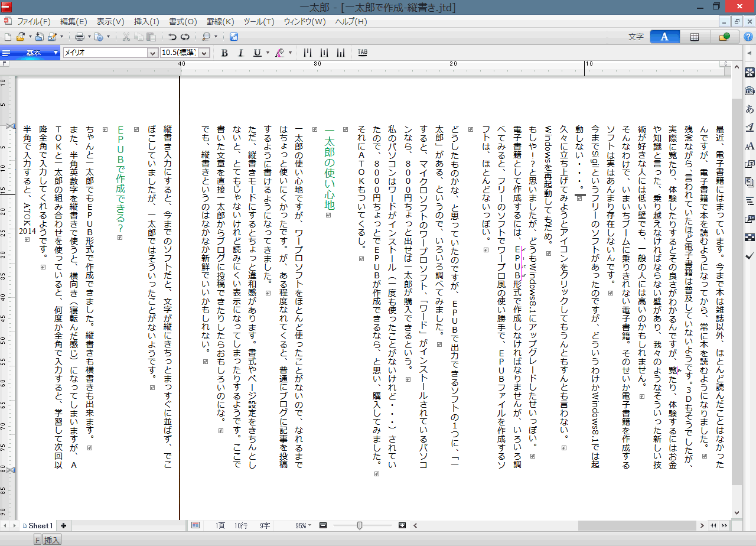756x546 pixels.
Task: Click the print icon in the toolbar
Action: [80, 37]
